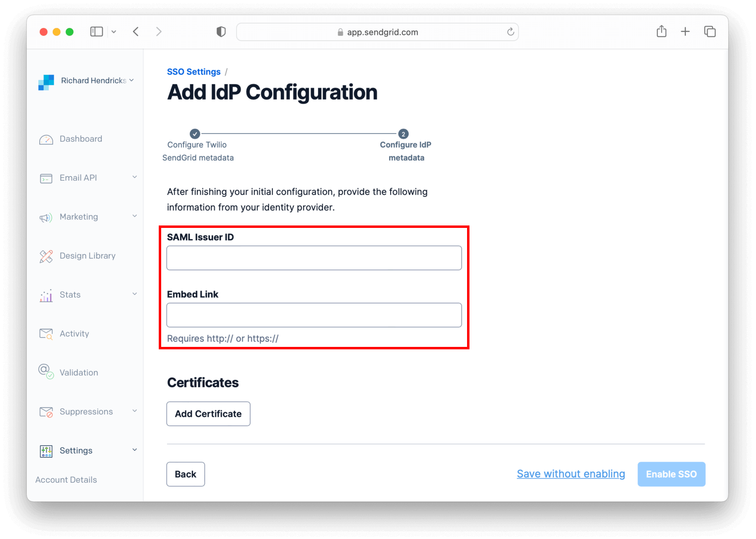The image size is (756, 539).
Task: Click the 'Requires http:// or https://' hint
Action: click(x=223, y=339)
